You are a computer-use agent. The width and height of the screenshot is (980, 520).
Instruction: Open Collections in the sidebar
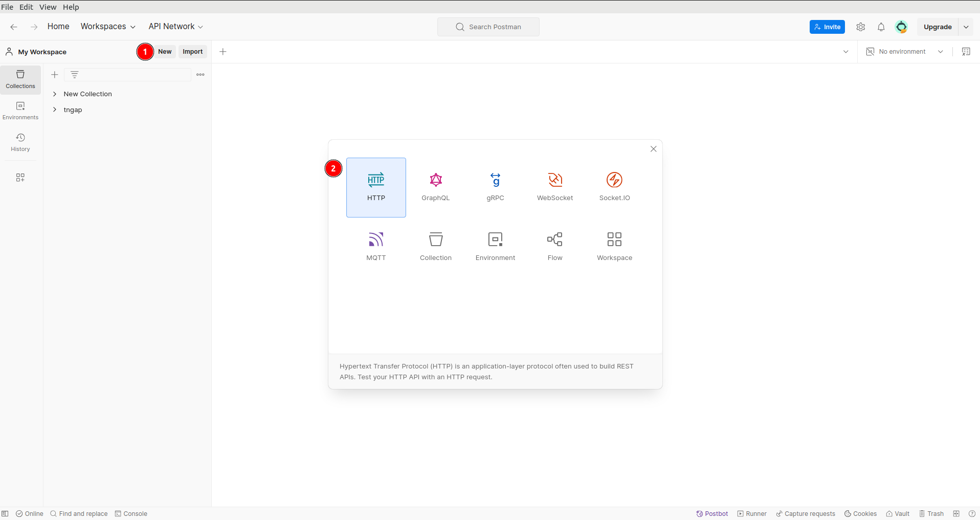[x=20, y=80]
